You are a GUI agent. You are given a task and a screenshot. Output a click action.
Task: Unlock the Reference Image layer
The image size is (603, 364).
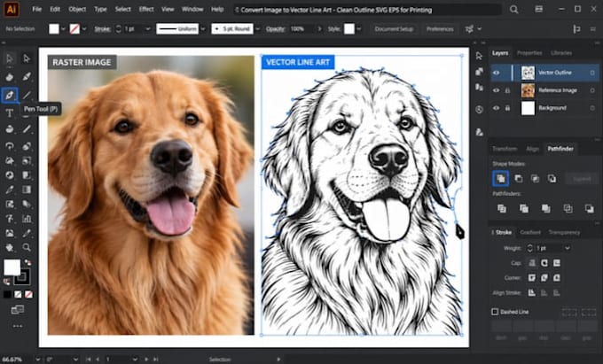pos(507,90)
